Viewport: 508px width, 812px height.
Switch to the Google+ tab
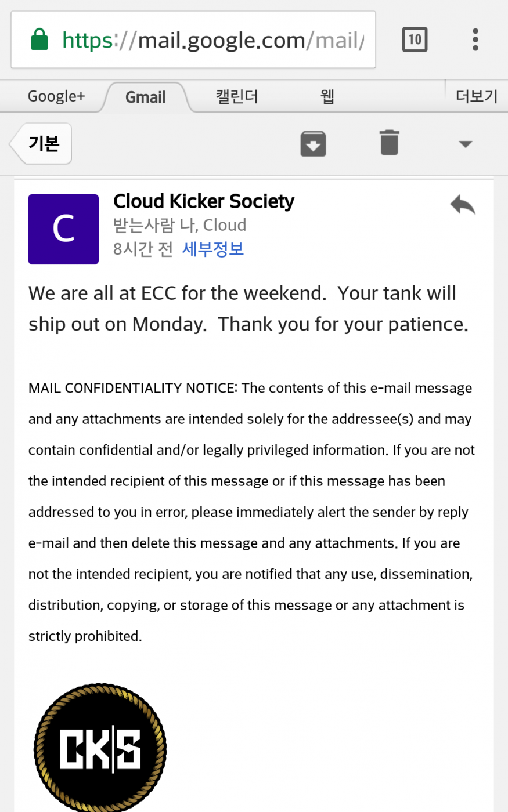click(56, 96)
